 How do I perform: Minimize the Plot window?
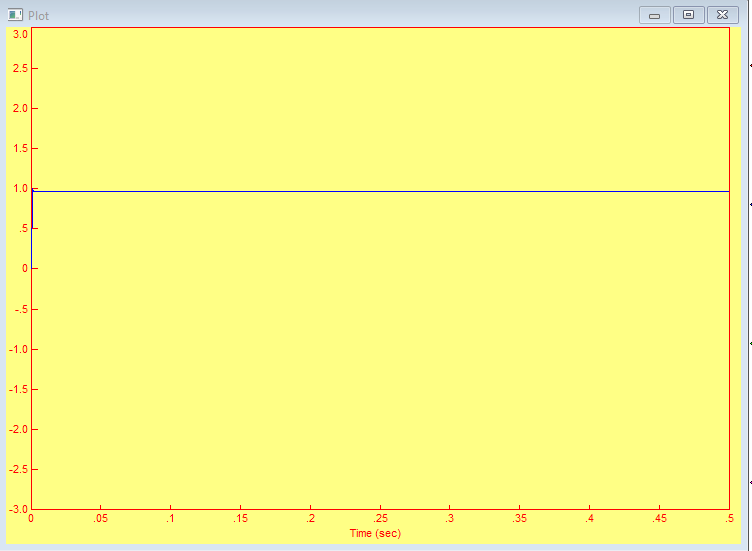click(654, 15)
